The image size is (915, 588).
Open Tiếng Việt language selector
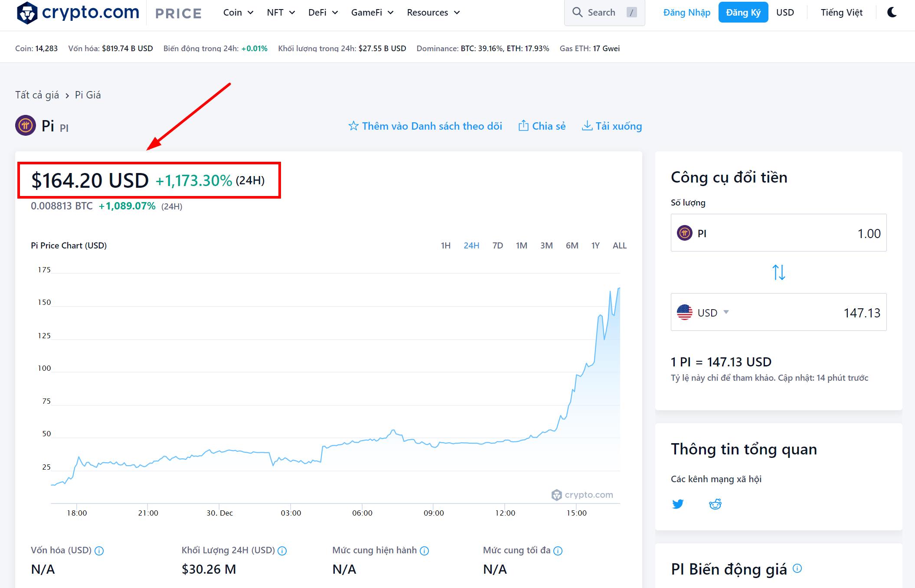click(841, 13)
